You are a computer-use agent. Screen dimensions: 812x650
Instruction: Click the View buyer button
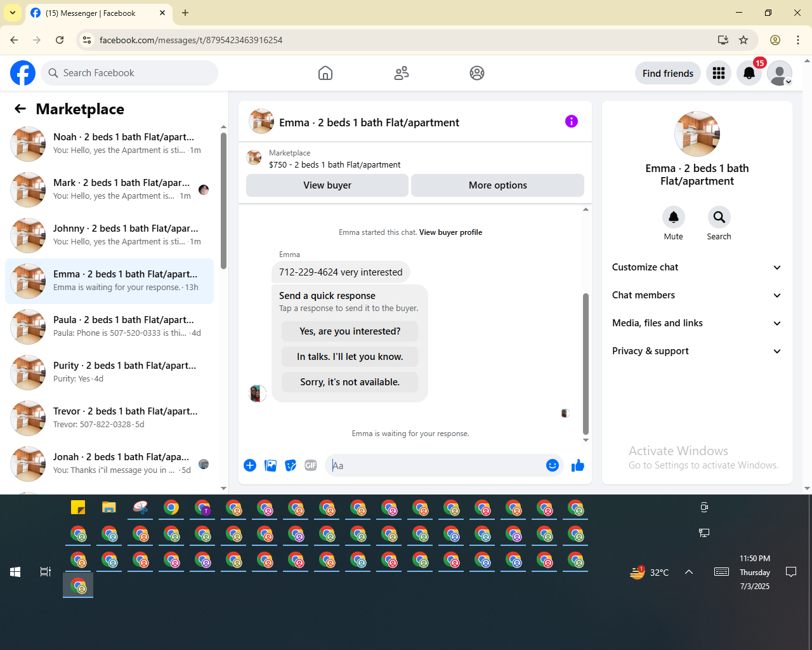click(x=327, y=185)
